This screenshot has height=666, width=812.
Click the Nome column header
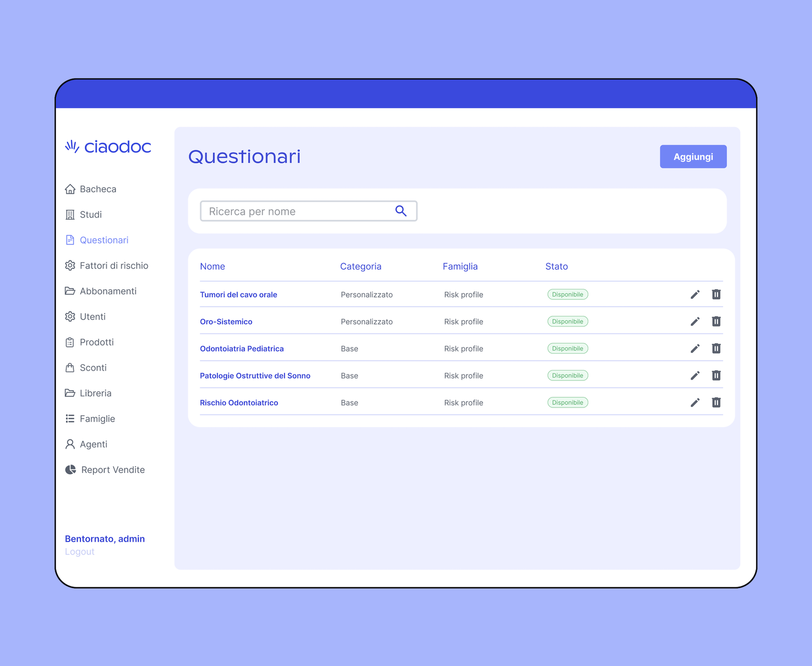point(212,267)
